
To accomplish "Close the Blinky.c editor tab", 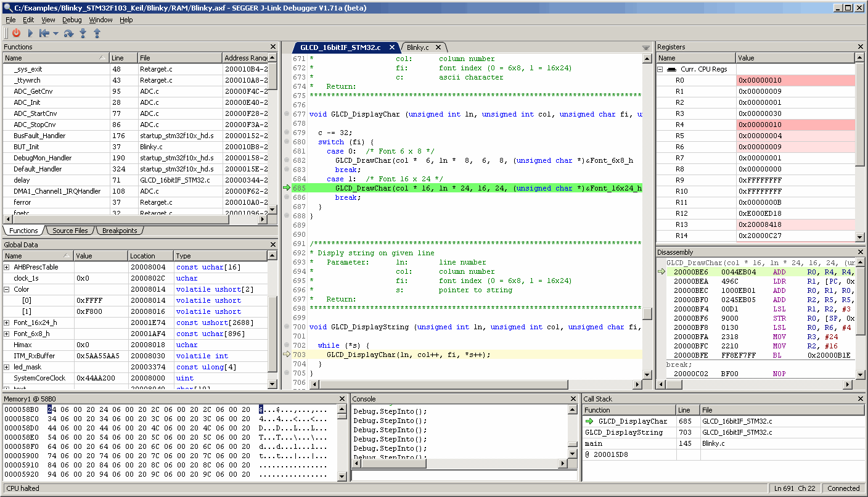I will pos(438,47).
